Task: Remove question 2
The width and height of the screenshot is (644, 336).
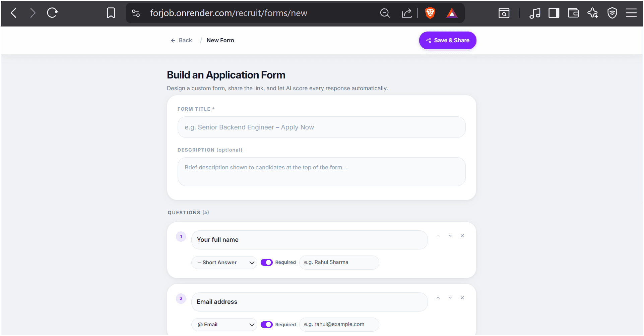Action: point(462,298)
